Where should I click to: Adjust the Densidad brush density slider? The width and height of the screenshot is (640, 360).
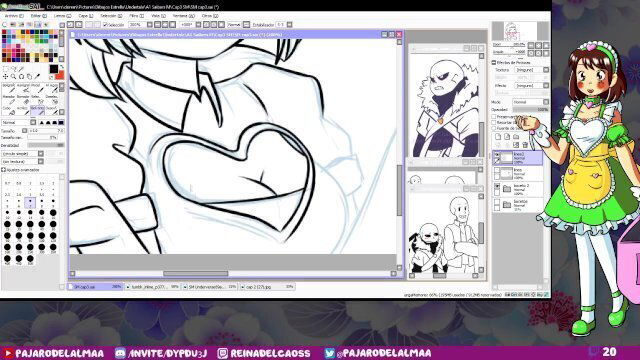pos(46,145)
